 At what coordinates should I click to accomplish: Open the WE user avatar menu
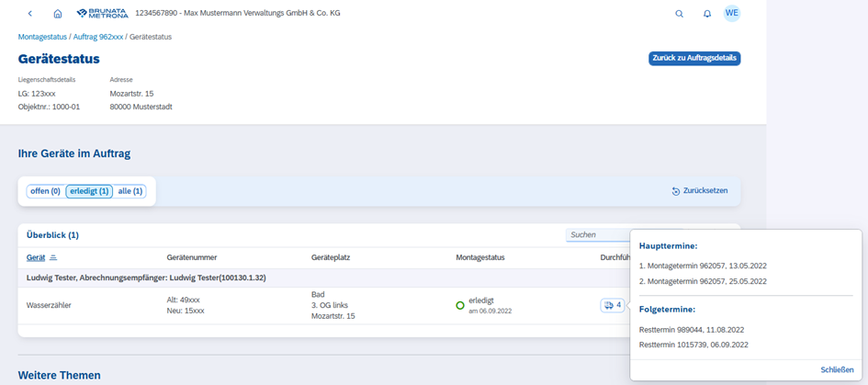pos(731,13)
